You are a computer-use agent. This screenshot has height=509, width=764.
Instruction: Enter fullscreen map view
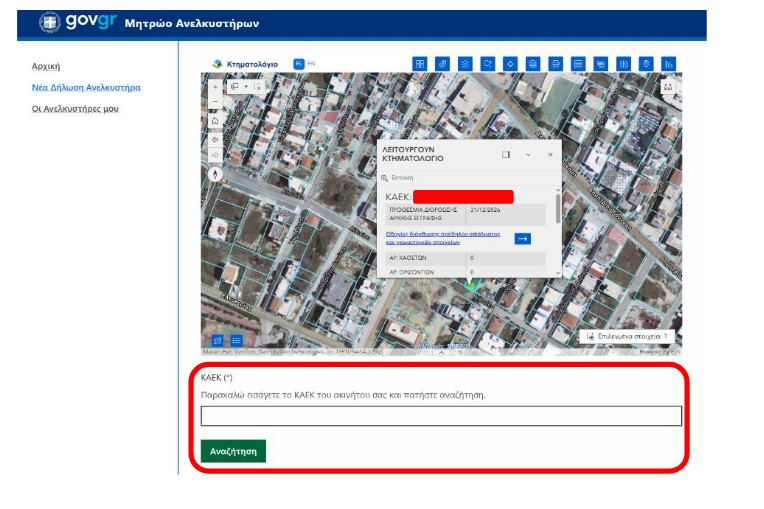pos(668,87)
